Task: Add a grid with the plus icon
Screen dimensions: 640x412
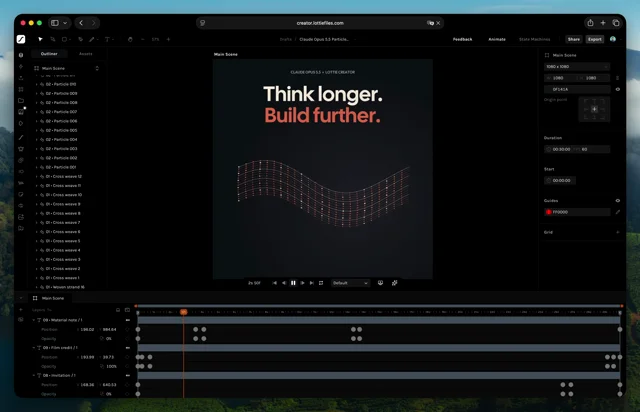Action: point(618,232)
